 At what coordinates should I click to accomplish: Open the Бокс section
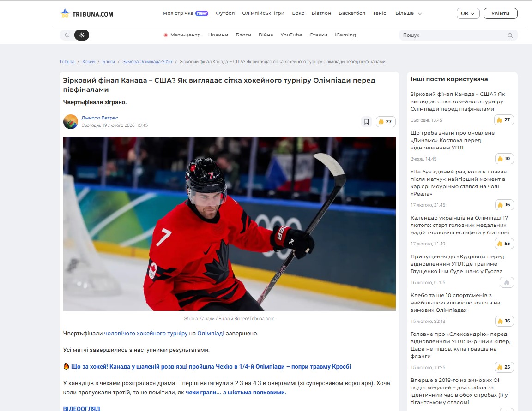[298, 13]
